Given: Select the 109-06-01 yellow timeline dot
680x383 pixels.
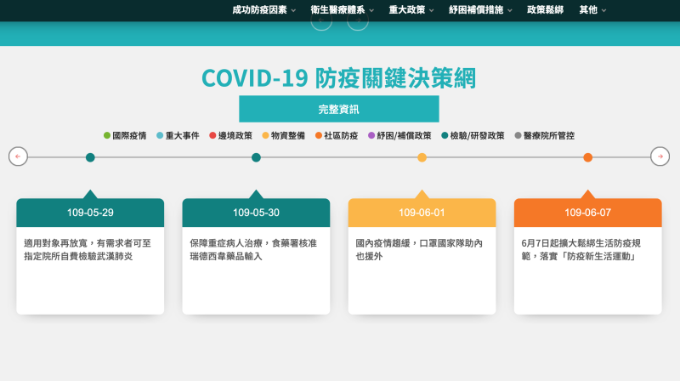Looking at the screenshot, I should pyautogui.click(x=422, y=157).
